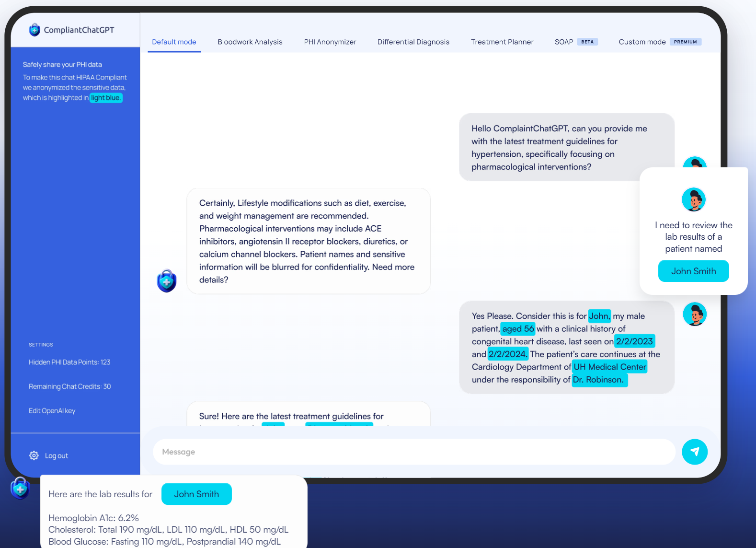Viewport: 756px width, 548px height.
Task: Click the avatar in the lab review popup
Action: coord(694,199)
